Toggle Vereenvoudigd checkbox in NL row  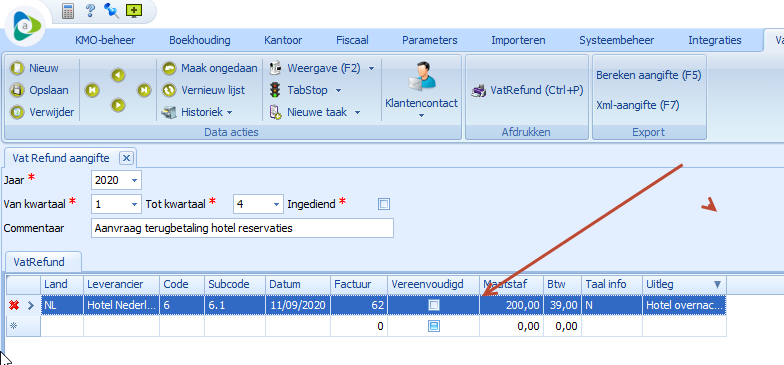point(434,305)
